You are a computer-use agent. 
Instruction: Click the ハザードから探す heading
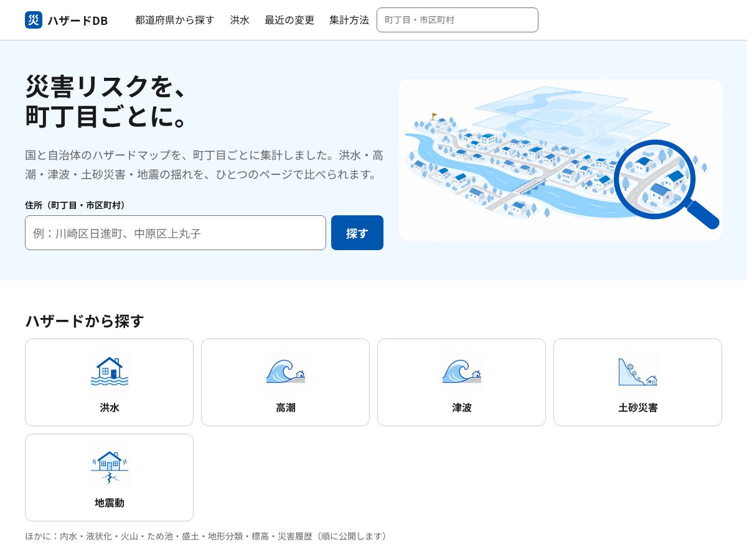click(x=85, y=321)
